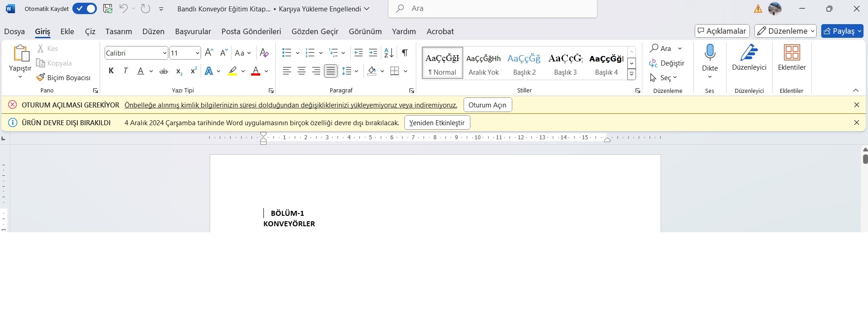Click the Oturum Açın button
Screen dimensions: 868x326
(x=488, y=105)
